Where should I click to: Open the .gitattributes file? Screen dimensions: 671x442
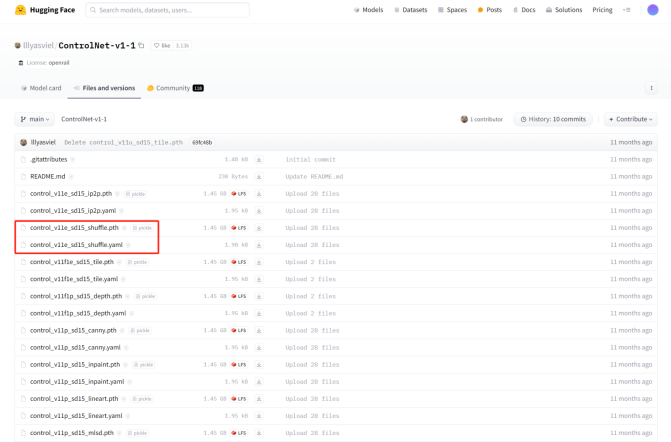(49, 160)
